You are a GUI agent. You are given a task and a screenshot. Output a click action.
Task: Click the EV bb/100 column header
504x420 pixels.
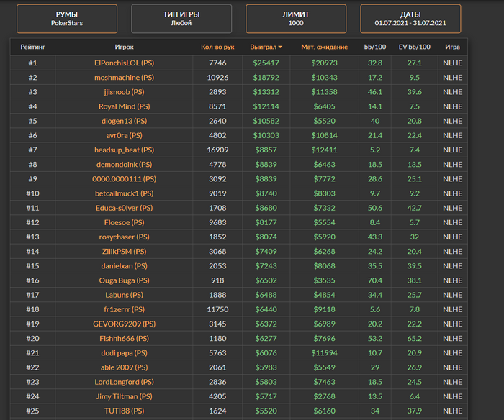tap(414, 47)
